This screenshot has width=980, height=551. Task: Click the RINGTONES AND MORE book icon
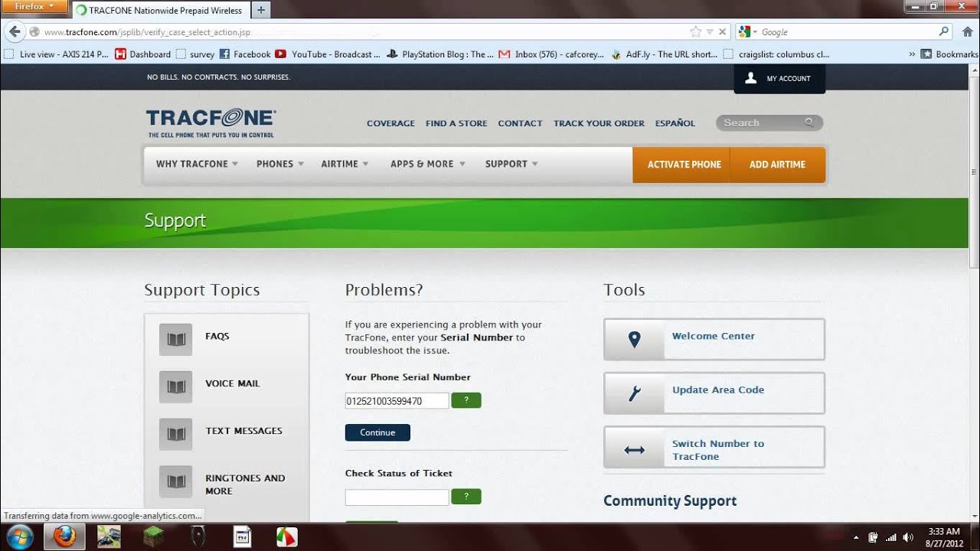coord(176,482)
